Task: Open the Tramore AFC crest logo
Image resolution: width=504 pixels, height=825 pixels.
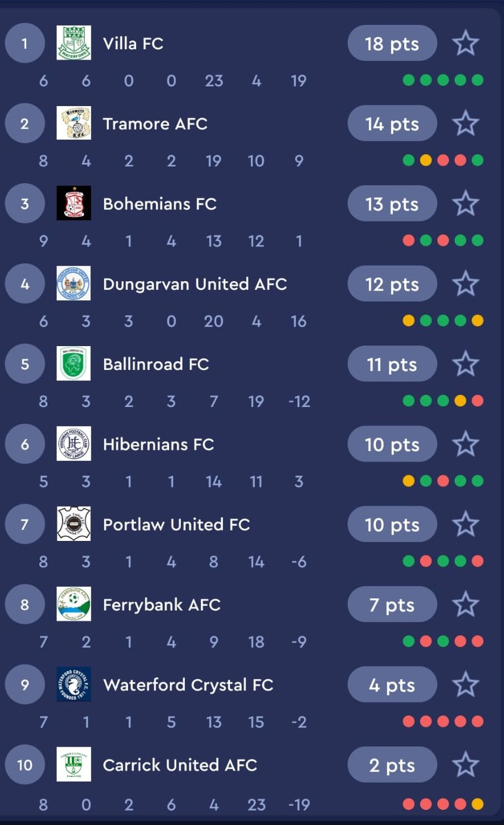Action: point(74,123)
